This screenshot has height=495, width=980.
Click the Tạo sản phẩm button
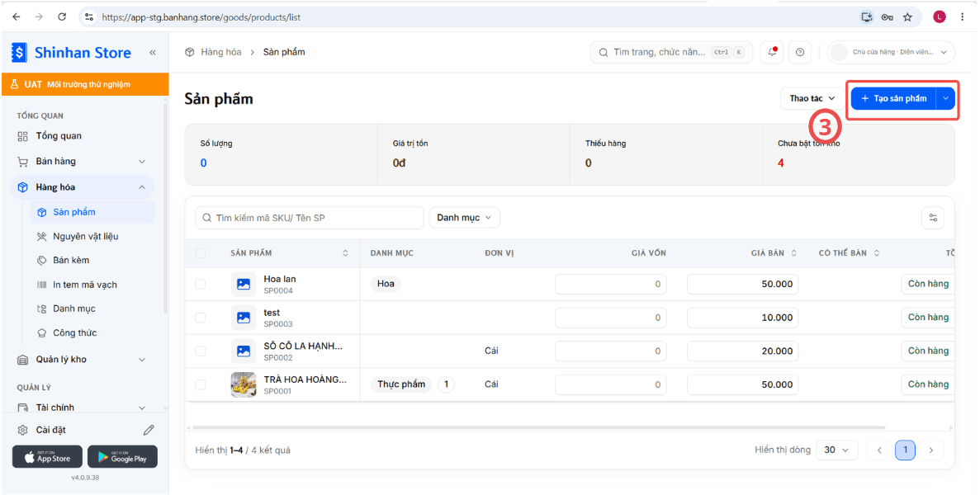(x=894, y=99)
